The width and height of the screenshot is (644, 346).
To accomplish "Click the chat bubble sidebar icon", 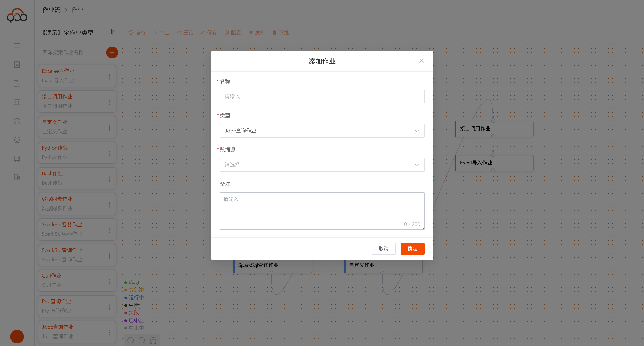I will 17,121.
